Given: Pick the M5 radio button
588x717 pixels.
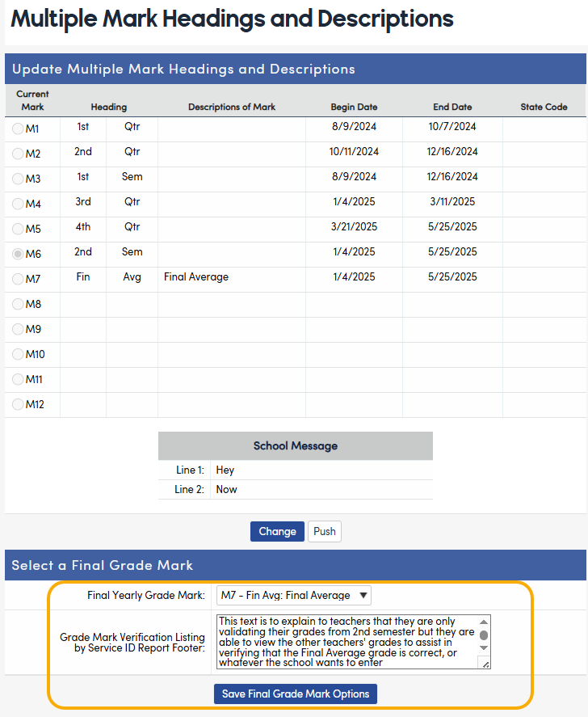Looking at the screenshot, I should [x=18, y=229].
